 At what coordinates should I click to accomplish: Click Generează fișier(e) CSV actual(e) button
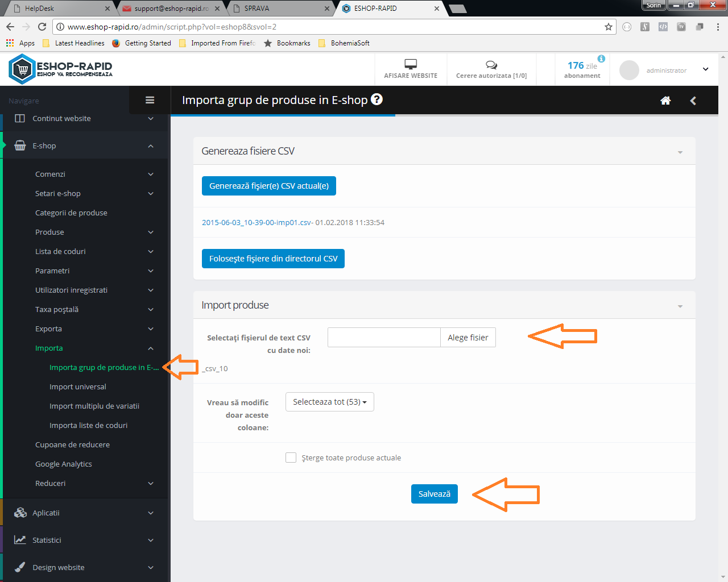269,186
